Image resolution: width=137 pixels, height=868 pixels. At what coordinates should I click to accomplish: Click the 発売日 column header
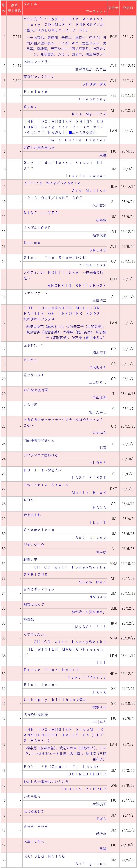(128, 8)
